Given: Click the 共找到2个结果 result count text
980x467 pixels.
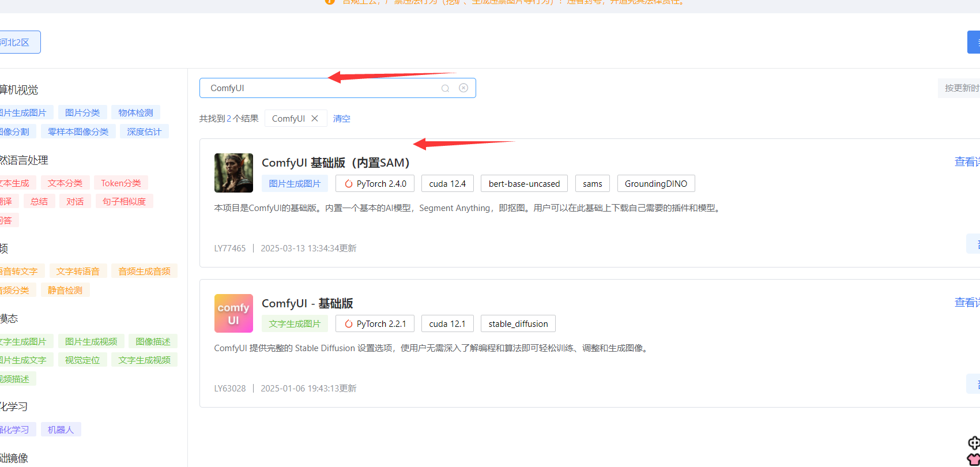Looking at the screenshot, I should point(229,118).
